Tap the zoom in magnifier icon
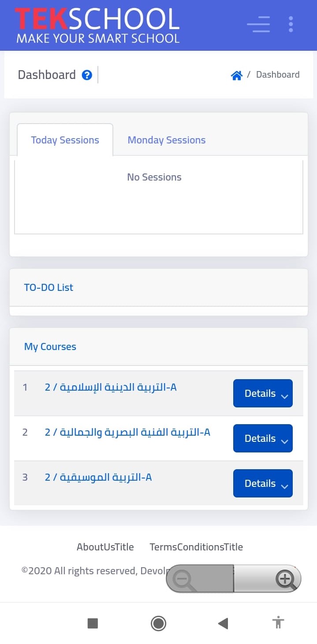 point(285,579)
